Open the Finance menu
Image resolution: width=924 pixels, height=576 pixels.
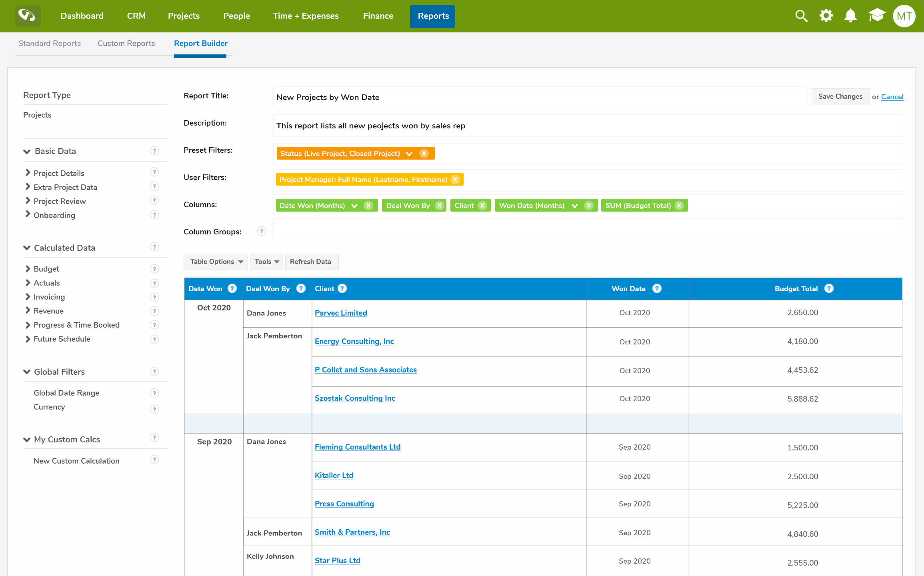[378, 16]
